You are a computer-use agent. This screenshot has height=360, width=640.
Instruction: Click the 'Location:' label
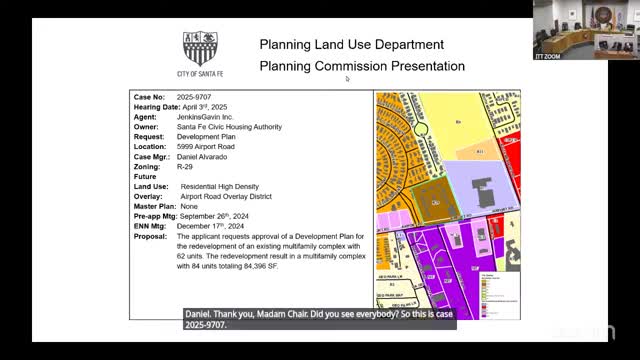tap(150, 147)
